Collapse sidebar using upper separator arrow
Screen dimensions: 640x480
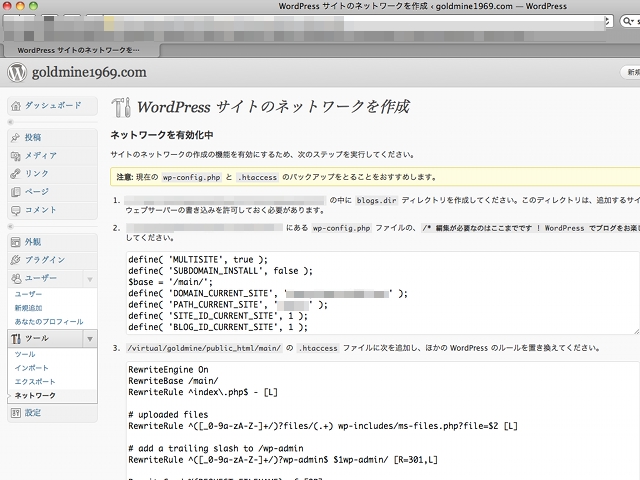[x=11, y=122]
